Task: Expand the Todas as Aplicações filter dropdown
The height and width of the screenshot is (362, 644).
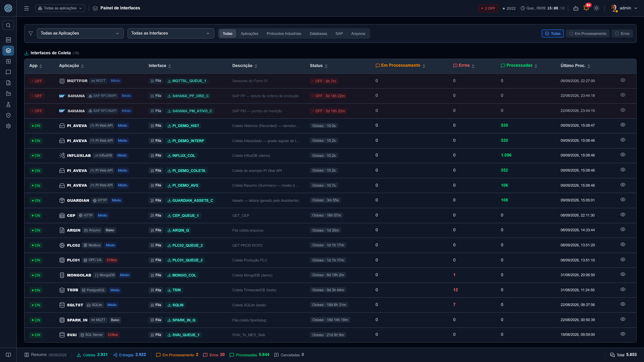Action: pyautogui.click(x=80, y=33)
